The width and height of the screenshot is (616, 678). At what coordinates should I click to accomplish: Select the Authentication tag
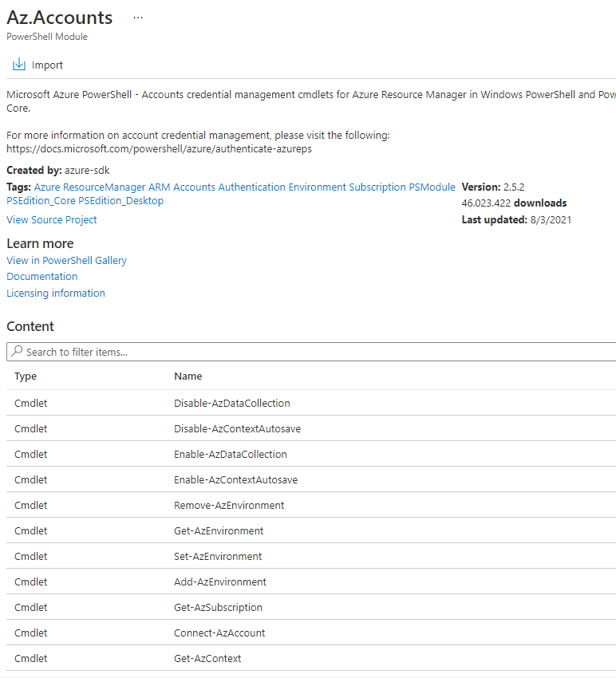coord(251,187)
